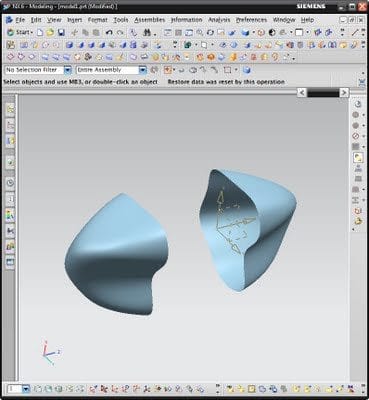This screenshot has width=369, height=400.
Task: Open the File menu
Action: (x=20, y=20)
